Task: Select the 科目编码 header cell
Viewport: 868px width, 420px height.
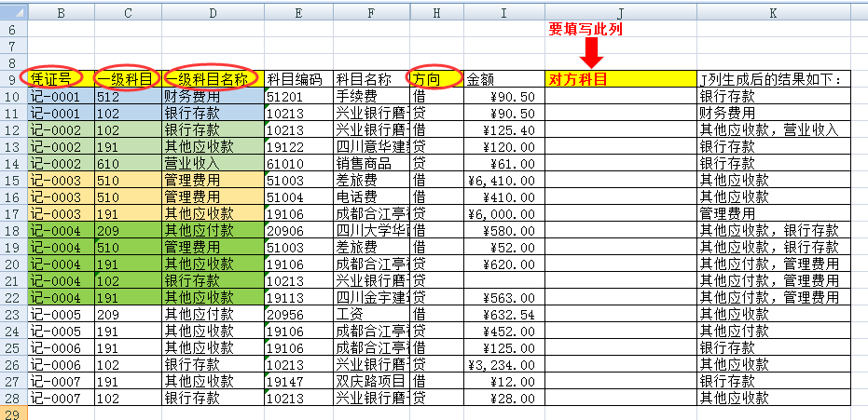Action: coord(298,80)
